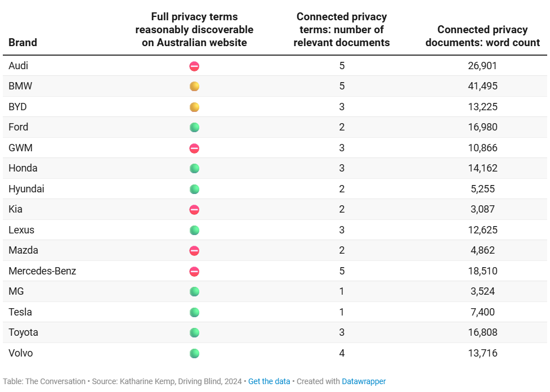Screen dimensions: 550x392
Task: Click the red status icon for Mercedes-Benz
Action: pos(194,272)
